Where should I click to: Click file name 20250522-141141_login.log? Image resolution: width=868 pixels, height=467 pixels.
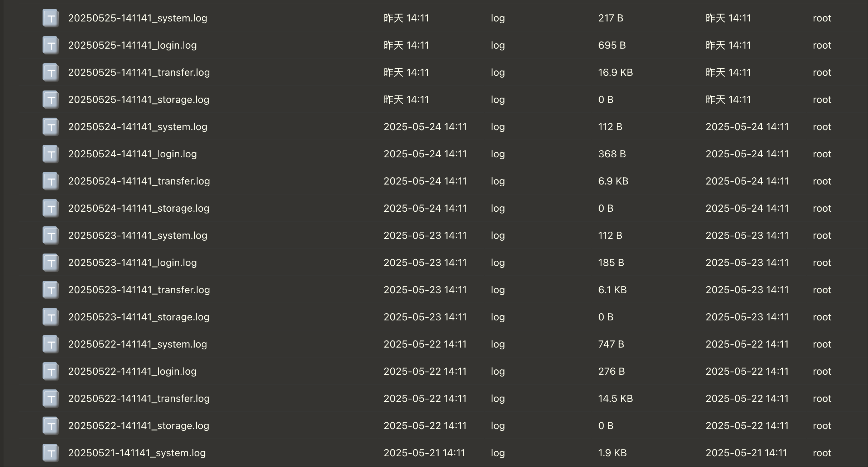132,372
